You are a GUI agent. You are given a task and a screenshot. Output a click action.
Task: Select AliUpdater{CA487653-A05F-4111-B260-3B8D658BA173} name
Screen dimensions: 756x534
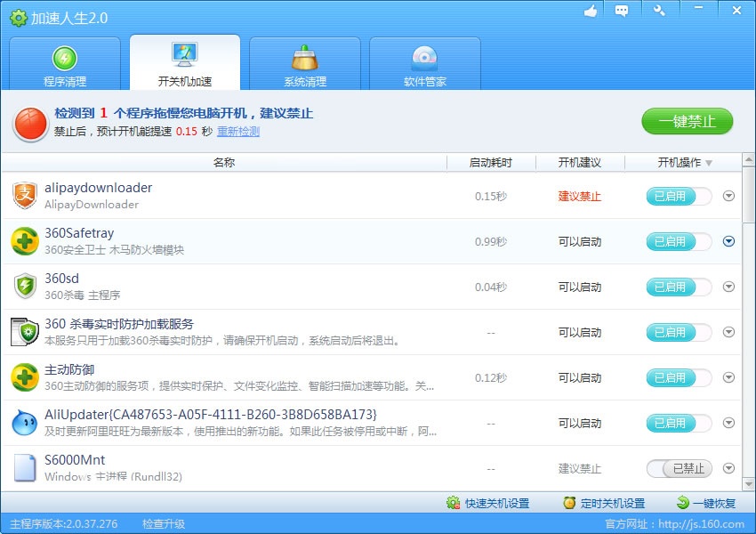pos(211,415)
